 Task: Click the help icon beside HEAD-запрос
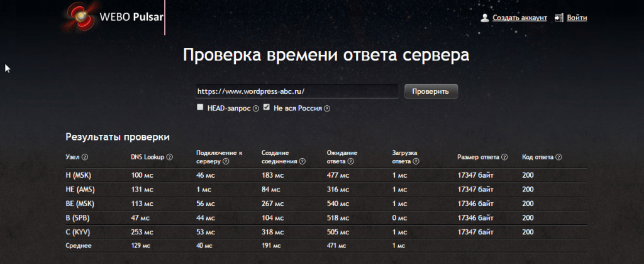256,109
